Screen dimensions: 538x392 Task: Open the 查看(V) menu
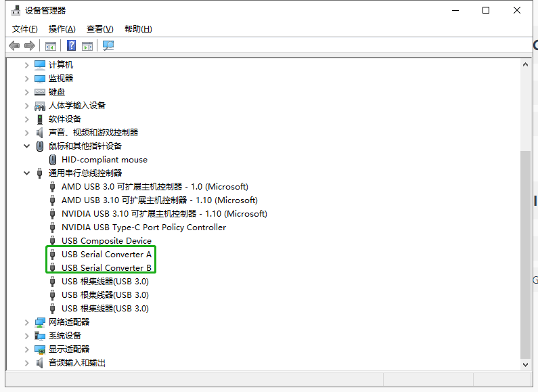coord(100,29)
